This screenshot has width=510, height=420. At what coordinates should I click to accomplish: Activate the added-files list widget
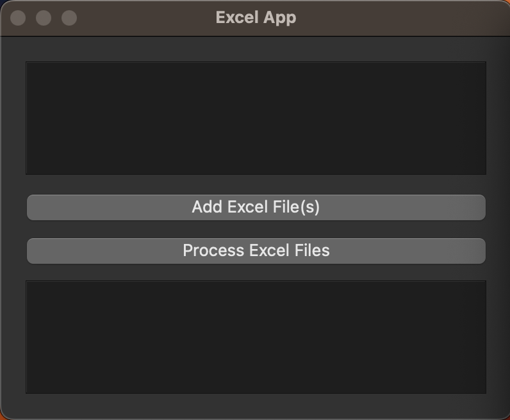[256, 118]
